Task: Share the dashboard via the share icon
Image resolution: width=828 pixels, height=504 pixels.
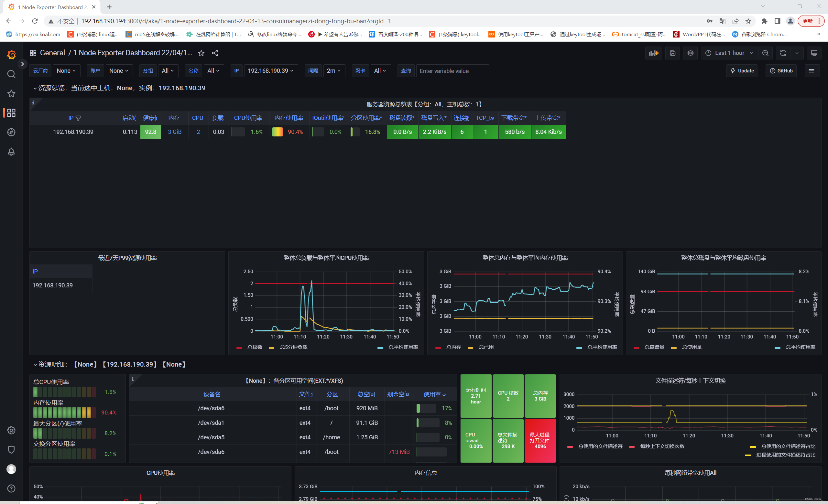Action: point(215,53)
